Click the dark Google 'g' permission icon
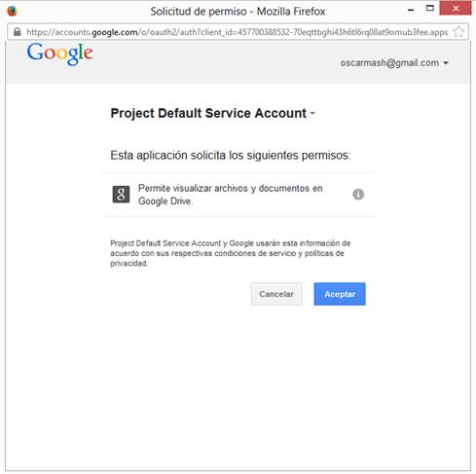The width and height of the screenshot is (476, 474). [121, 195]
